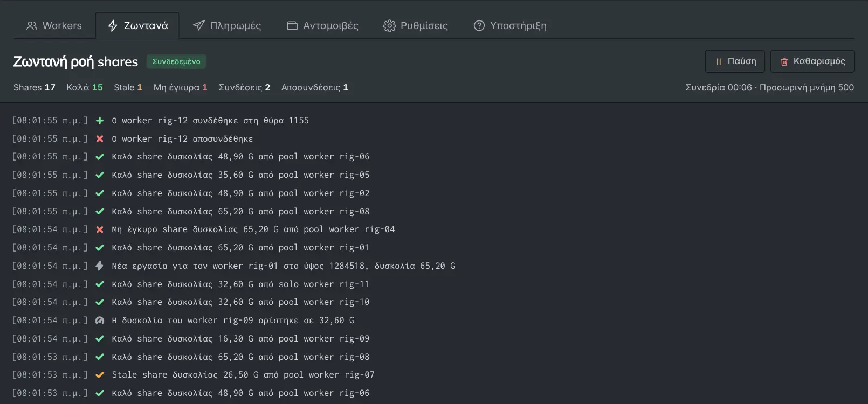Image resolution: width=868 pixels, height=404 pixels.
Task: Select the log line about rig-12 connecting on port 1155
Action: (x=210, y=121)
